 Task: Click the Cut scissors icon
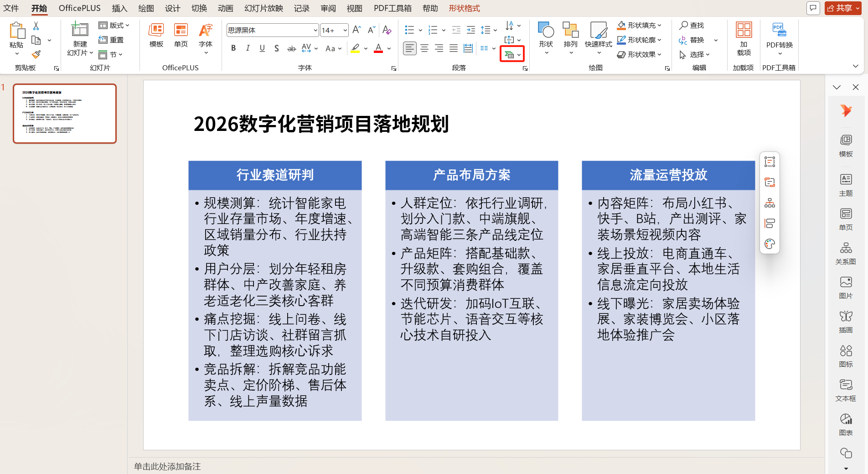click(36, 26)
